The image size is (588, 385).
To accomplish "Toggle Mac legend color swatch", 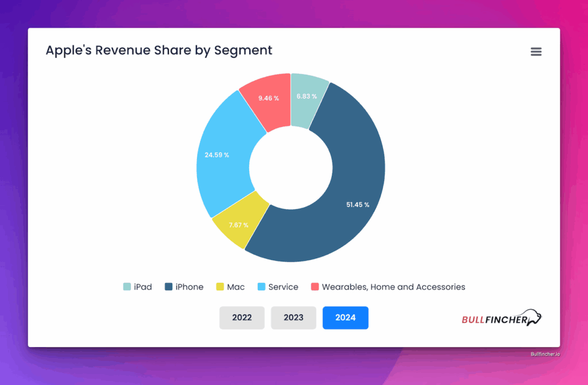I will click(x=220, y=287).
